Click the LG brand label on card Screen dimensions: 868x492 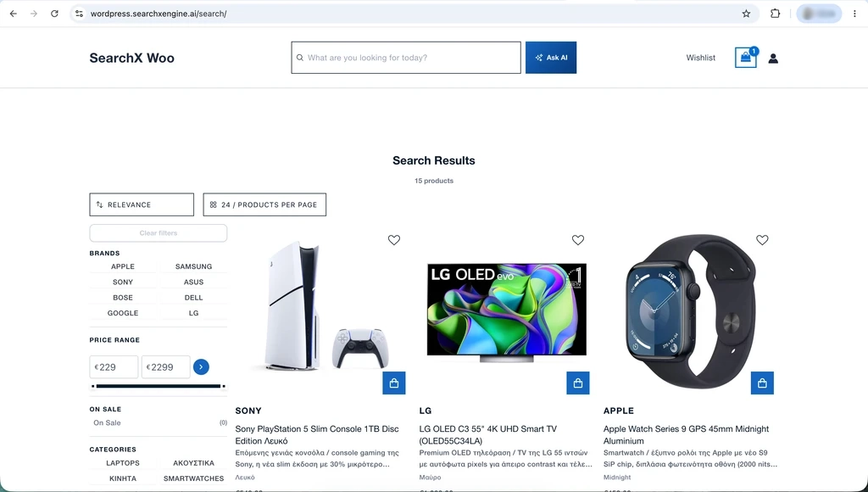coord(426,411)
